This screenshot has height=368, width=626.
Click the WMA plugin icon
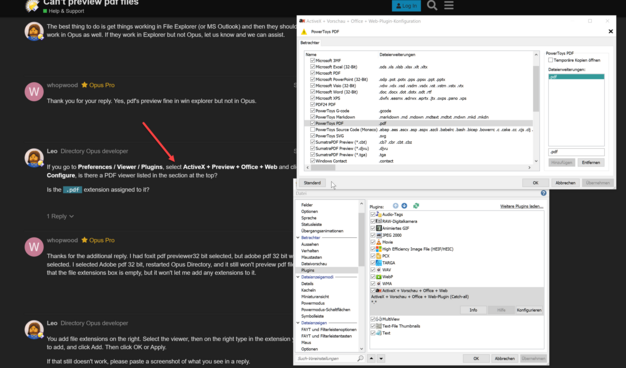[379, 283]
